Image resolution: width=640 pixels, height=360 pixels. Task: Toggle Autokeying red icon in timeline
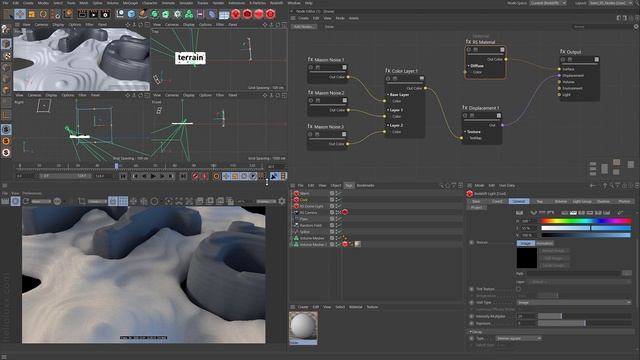[x=205, y=176]
